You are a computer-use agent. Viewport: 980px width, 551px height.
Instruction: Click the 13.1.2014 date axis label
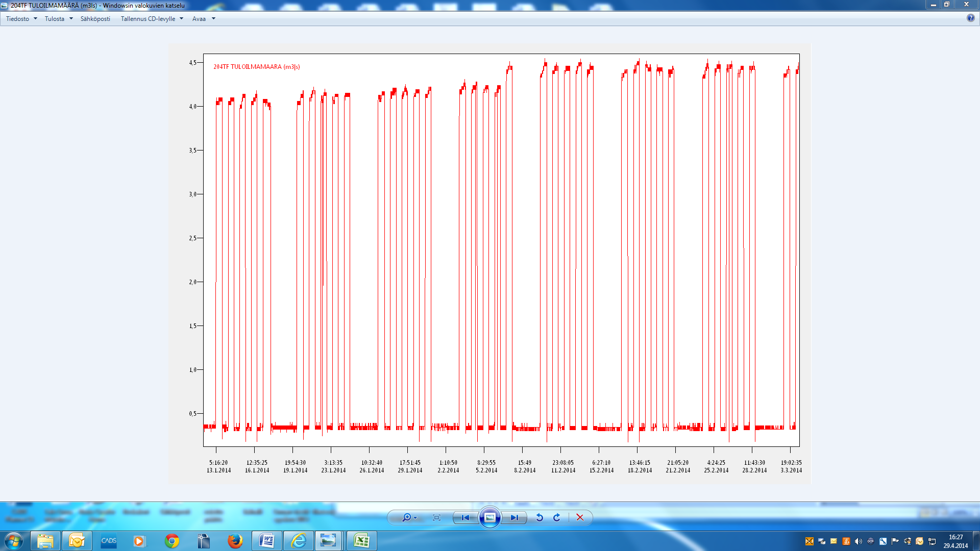218,470
